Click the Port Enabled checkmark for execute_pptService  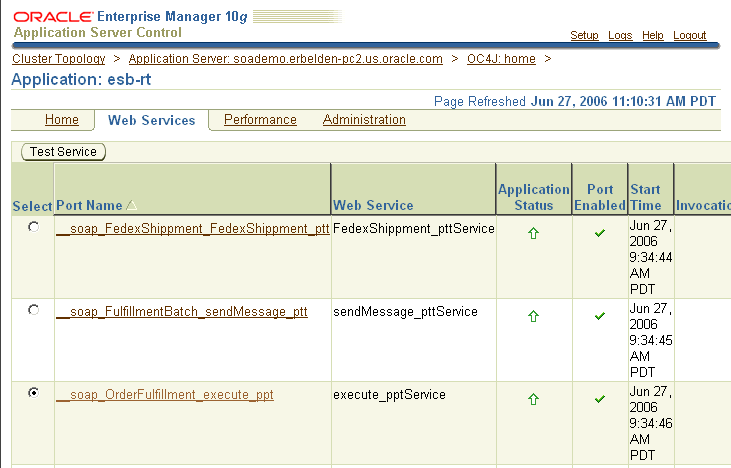pos(600,399)
